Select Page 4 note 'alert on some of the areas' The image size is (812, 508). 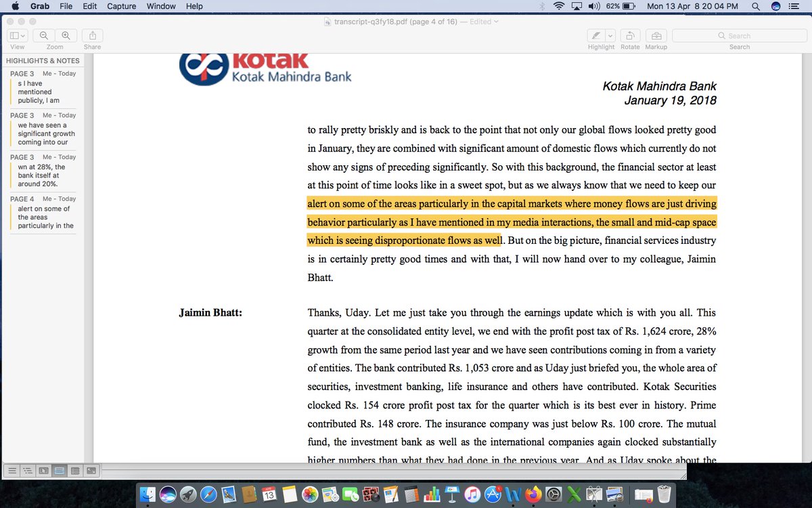[x=43, y=213]
